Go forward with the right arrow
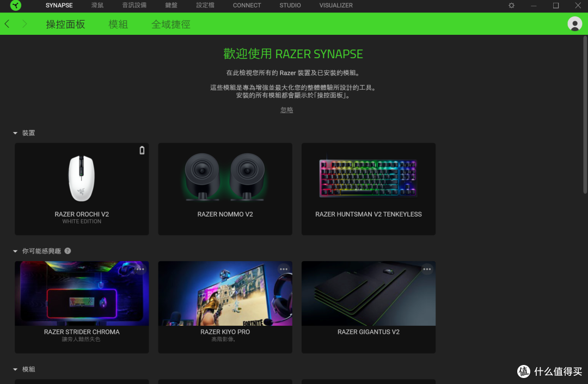Screen dimensions: 588x384 [x=24, y=24]
